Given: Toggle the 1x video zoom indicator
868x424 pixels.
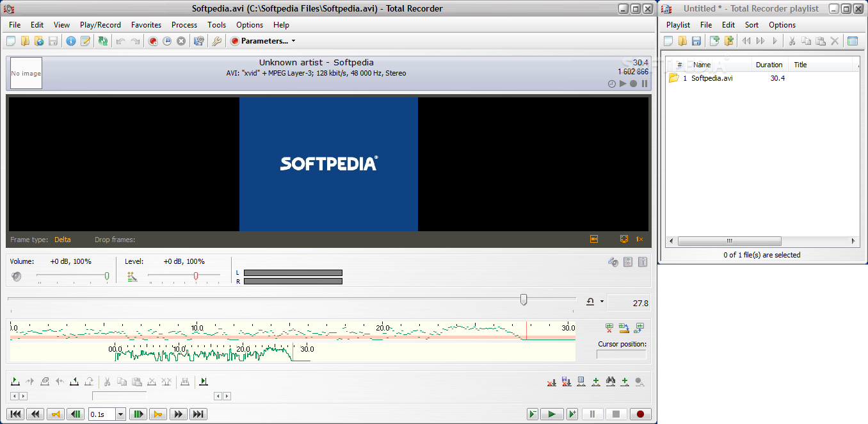Looking at the screenshot, I should click(x=639, y=239).
